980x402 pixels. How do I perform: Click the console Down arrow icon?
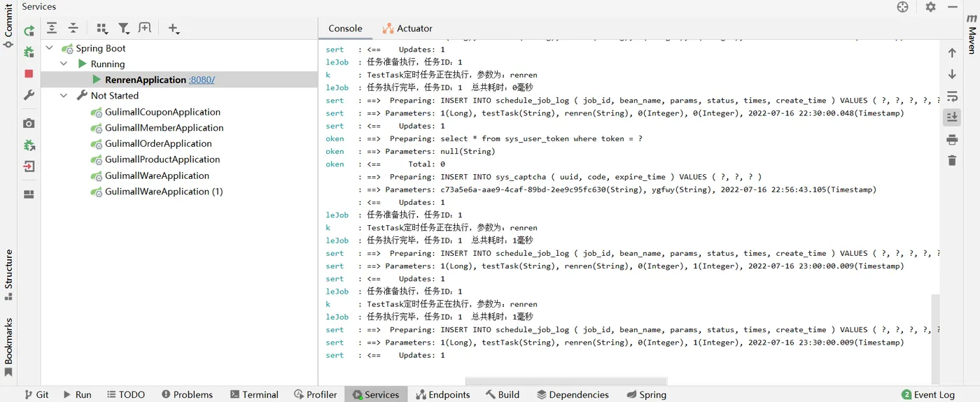click(x=952, y=74)
